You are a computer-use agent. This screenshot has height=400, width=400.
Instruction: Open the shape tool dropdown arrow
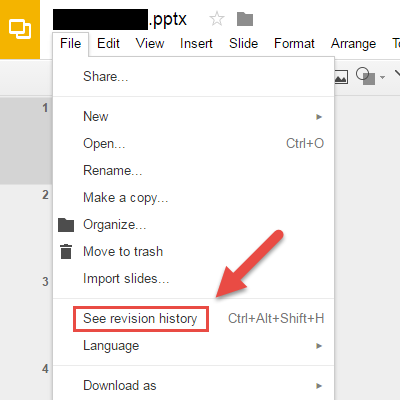tap(383, 77)
